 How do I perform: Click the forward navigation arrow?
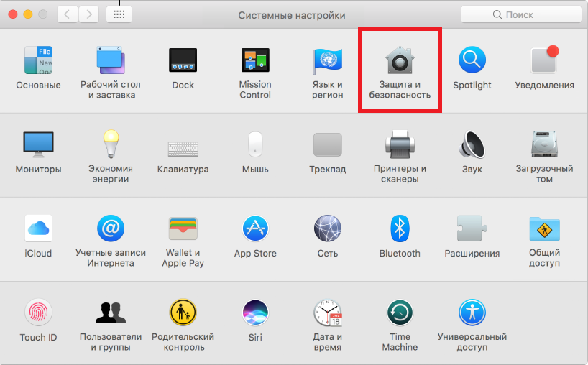point(88,14)
